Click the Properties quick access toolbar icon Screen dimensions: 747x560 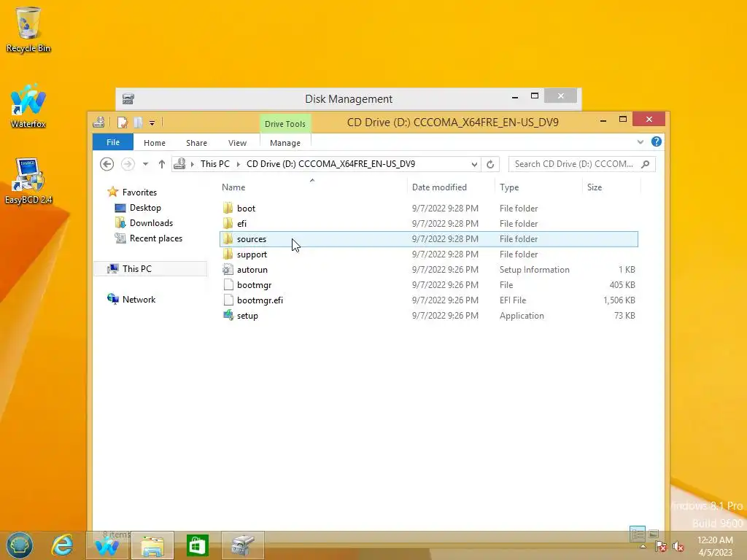click(x=123, y=122)
